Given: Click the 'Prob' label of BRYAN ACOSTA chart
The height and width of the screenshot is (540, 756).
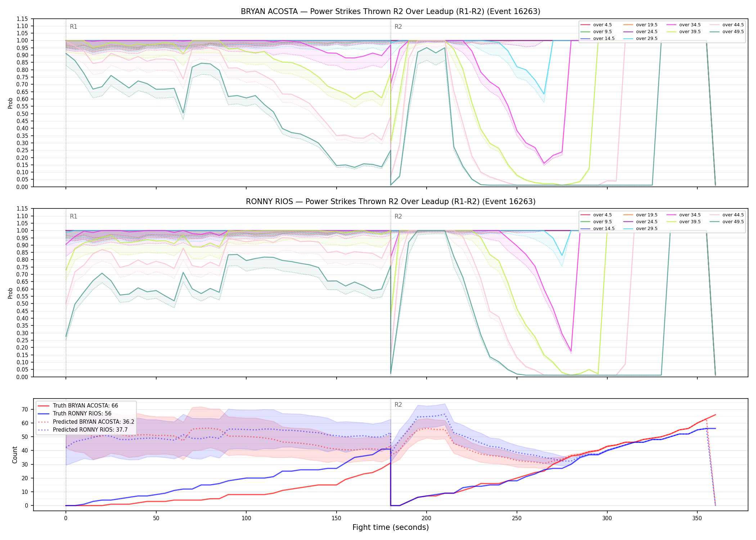Looking at the screenshot, I should [x=10, y=103].
